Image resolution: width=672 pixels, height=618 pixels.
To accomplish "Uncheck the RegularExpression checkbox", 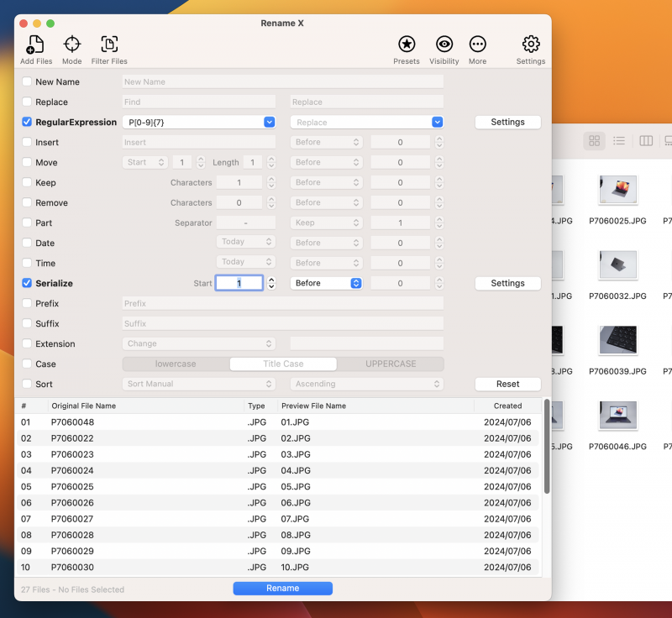I will [x=28, y=123].
